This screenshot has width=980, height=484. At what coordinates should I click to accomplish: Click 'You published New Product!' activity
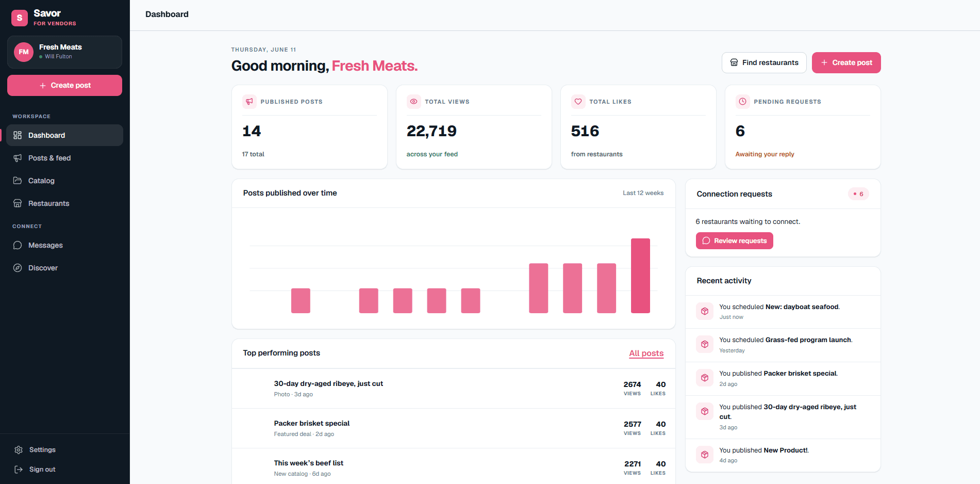783,455
